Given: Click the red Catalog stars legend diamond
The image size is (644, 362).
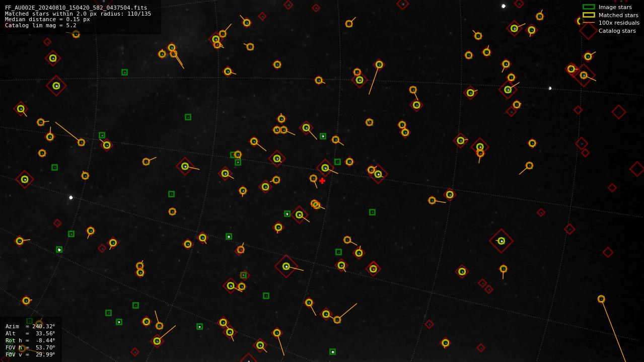Looking at the screenshot, I should click(589, 31).
